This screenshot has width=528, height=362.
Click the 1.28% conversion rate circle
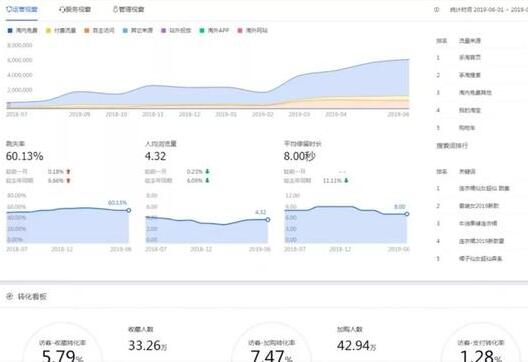tap(481, 343)
